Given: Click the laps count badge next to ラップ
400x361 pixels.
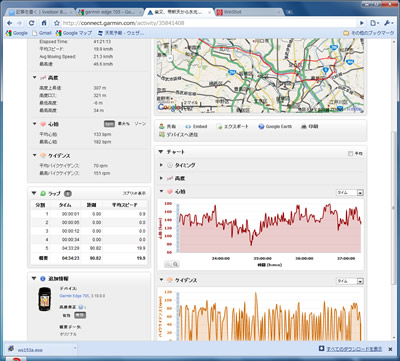Looking at the screenshot, I should [67, 193].
